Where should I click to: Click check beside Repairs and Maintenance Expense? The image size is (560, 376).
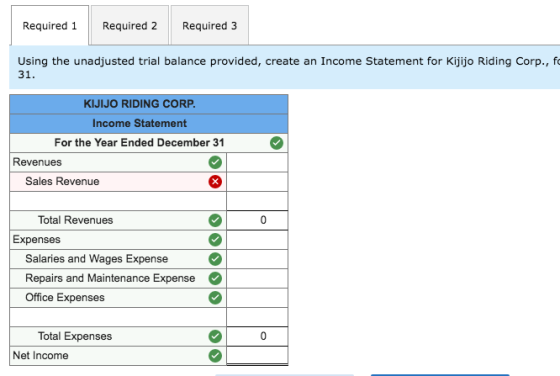[215, 278]
